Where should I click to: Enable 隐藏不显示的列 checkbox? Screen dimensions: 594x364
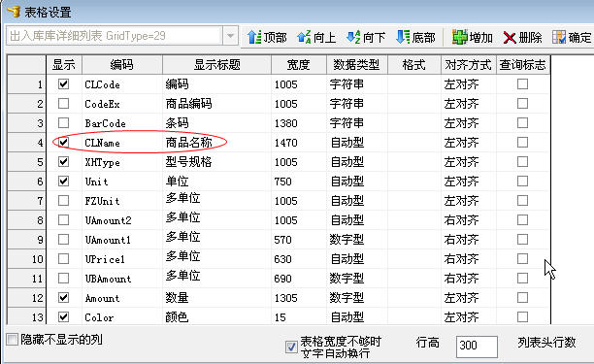(13, 339)
